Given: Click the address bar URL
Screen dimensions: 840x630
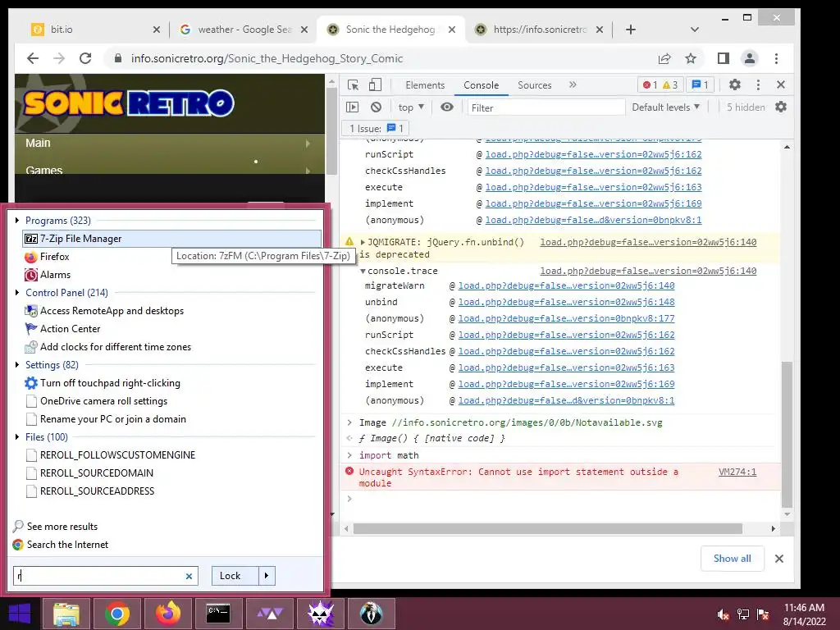Looking at the screenshot, I should (267, 58).
